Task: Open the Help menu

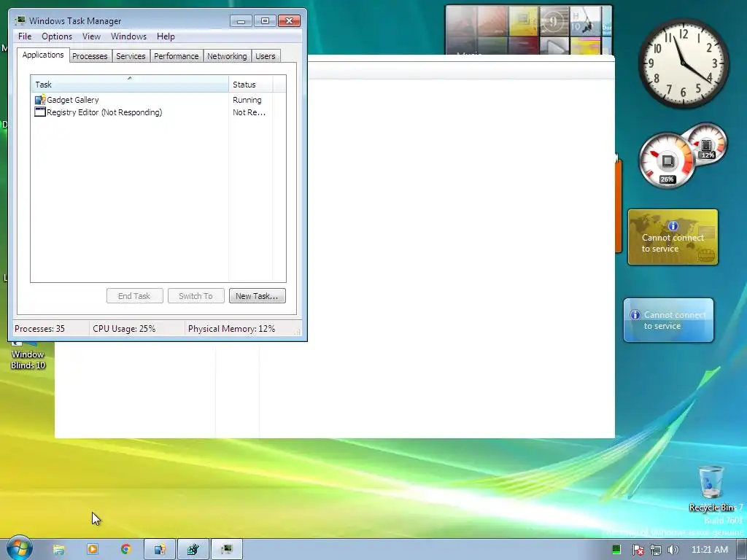Action: 166,36
